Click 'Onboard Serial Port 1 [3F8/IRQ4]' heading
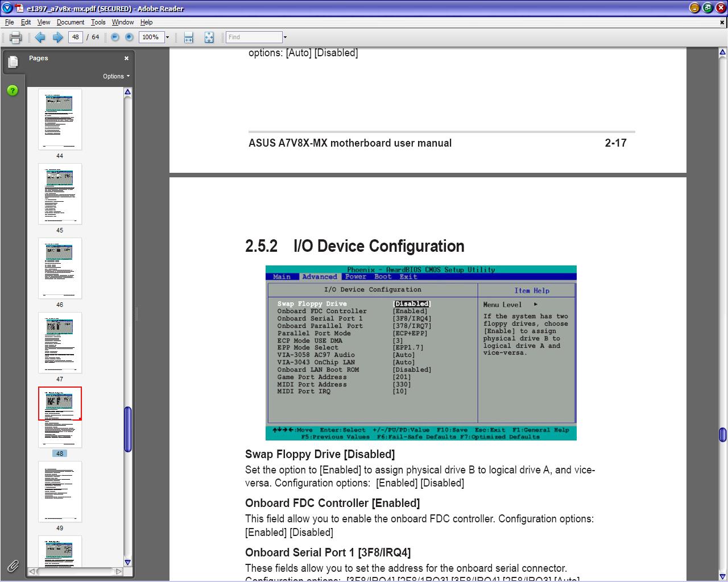 click(x=328, y=552)
